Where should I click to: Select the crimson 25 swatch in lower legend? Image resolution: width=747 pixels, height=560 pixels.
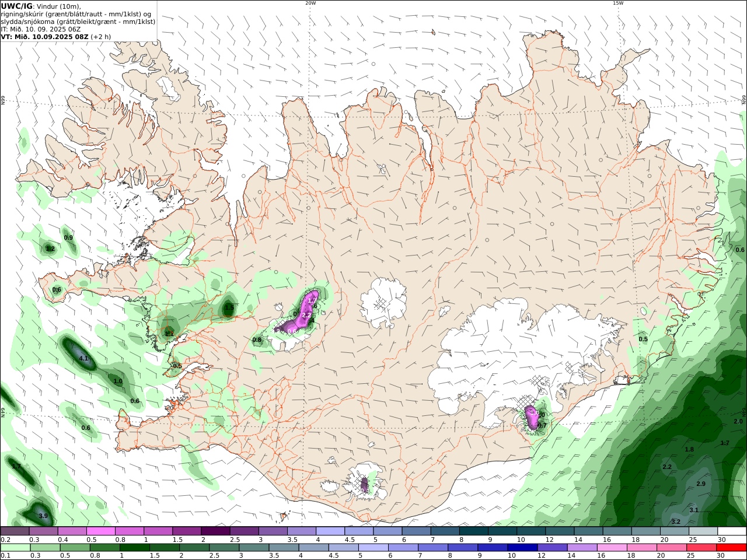point(701,547)
